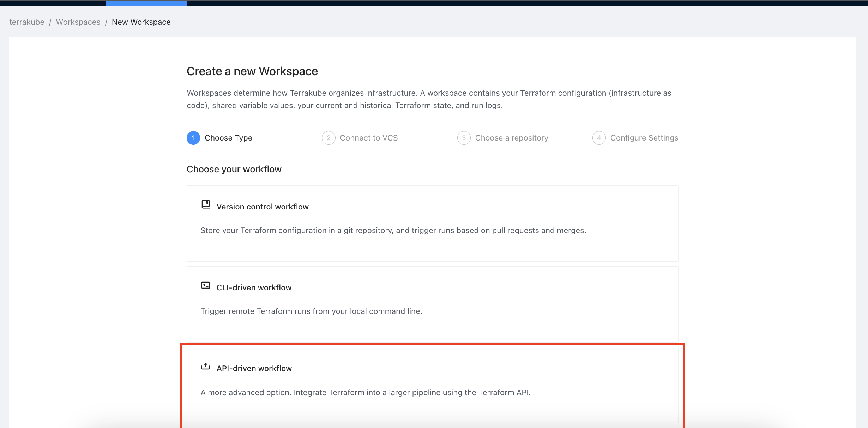Go to the Configure Settings step
Image resolution: width=868 pixels, height=428 pixels.
point(644,138)
